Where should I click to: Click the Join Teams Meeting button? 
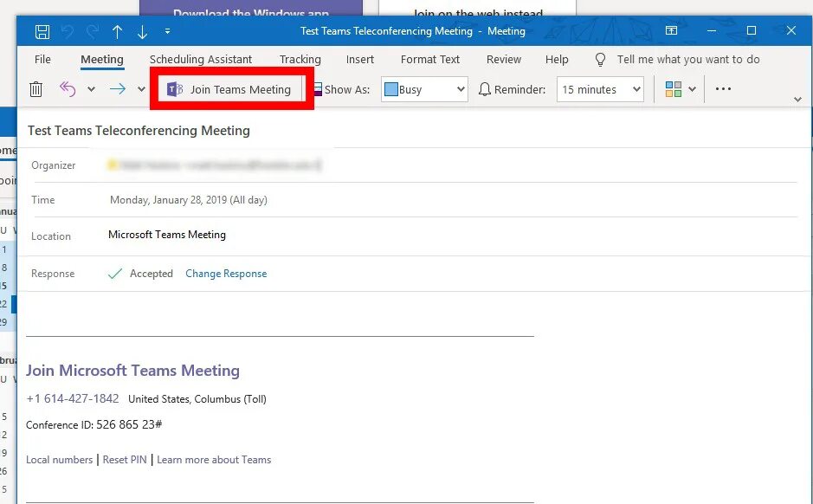point(230,88)
